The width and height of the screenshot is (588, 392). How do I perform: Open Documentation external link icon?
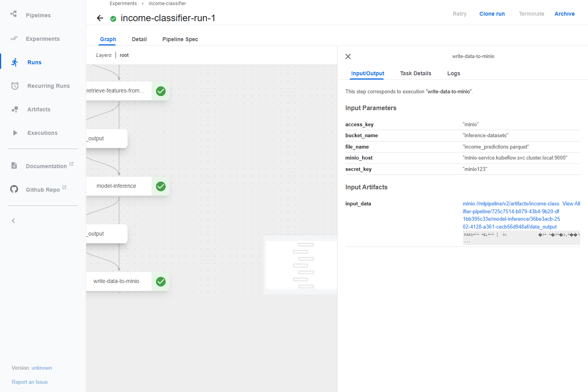71,164
